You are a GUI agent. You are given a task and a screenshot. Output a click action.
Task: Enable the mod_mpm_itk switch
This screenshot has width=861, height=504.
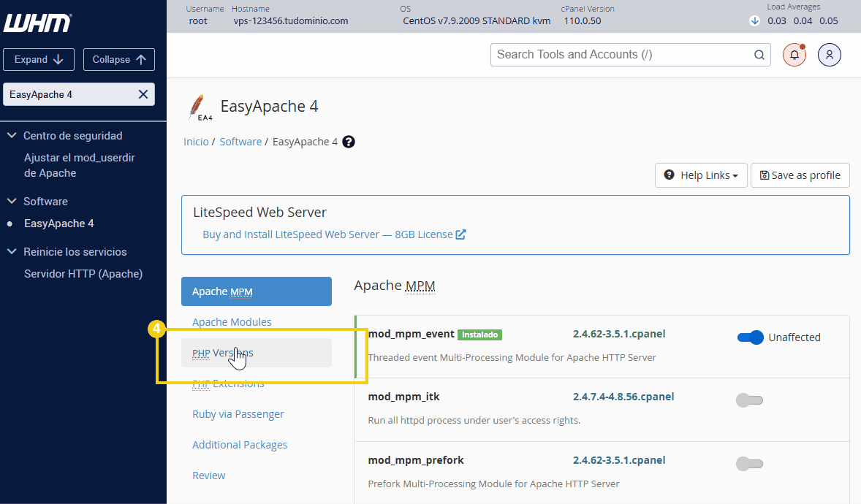pos(749,400)
